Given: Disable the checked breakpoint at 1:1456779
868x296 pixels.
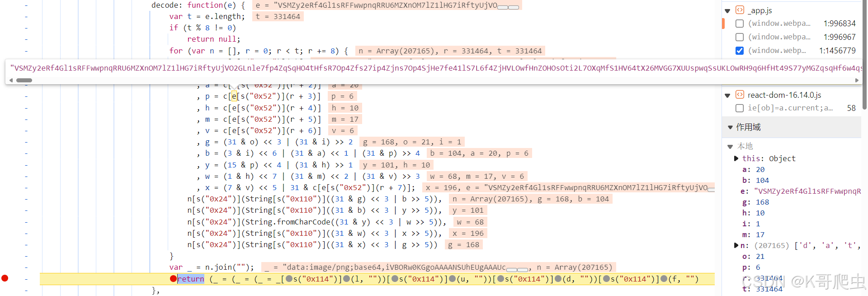Looking at the screenshot, I should (x=740, y=51).
